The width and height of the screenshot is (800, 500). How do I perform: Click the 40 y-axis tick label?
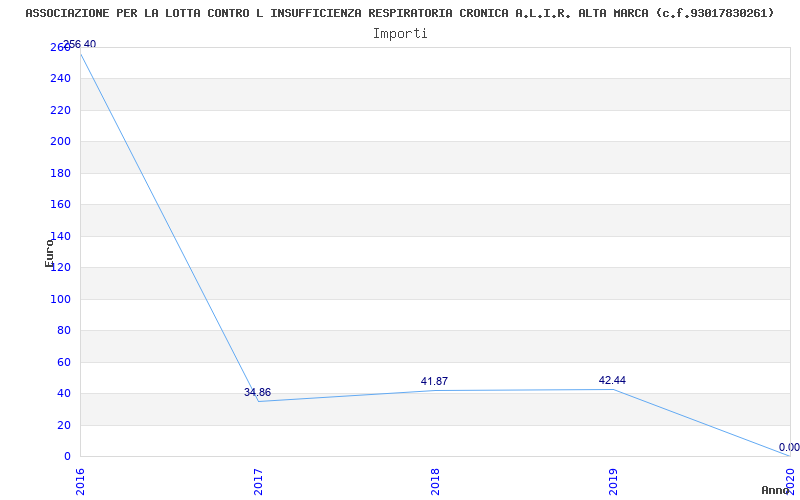[x=64, y=393]
